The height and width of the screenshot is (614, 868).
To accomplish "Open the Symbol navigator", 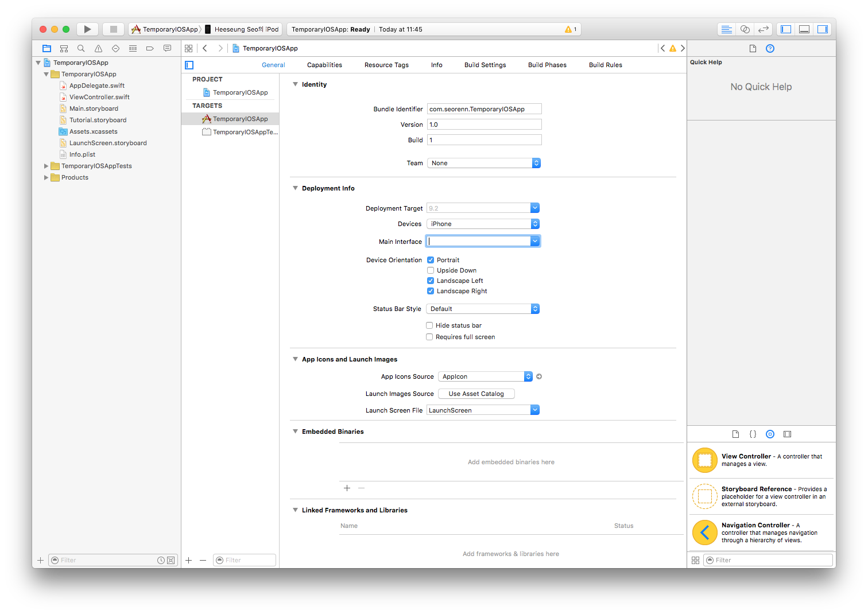I will click(64, 48).
